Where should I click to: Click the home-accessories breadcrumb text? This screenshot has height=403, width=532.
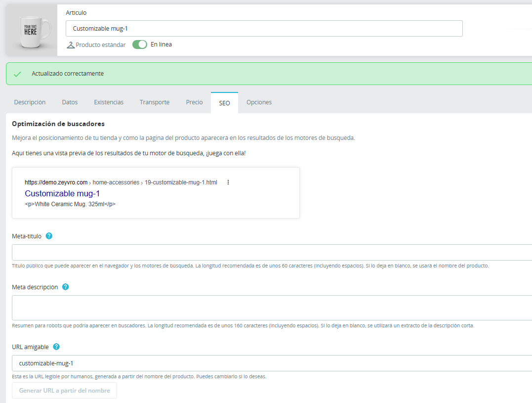click(x=116, y=182)
